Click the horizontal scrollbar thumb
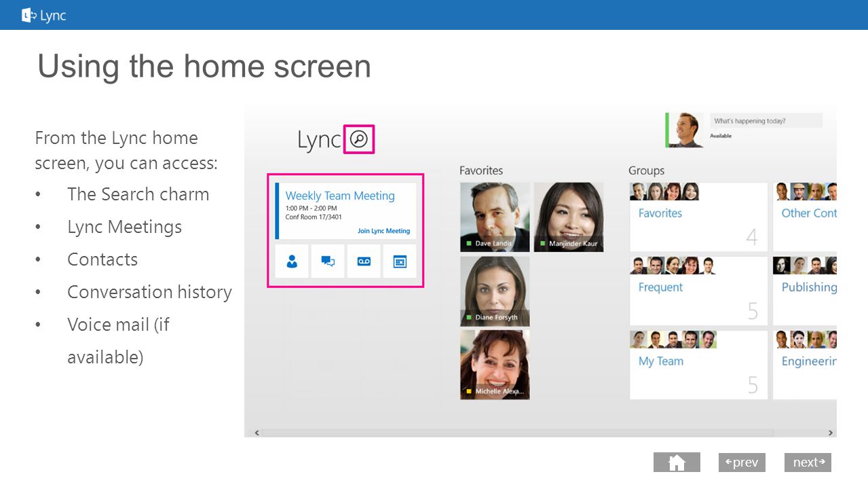This screenshot has height=489, width=868. click(518, 433)
